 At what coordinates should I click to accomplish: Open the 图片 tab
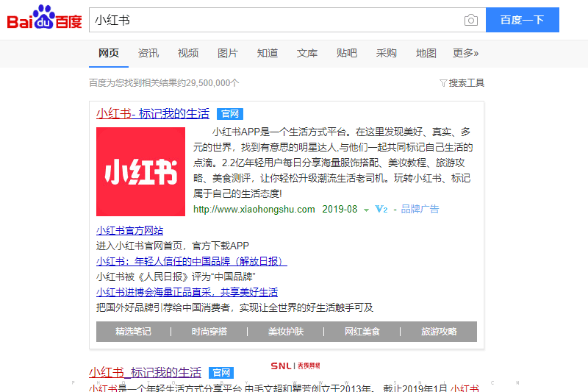pyautogui.click(x=228, y=53)
